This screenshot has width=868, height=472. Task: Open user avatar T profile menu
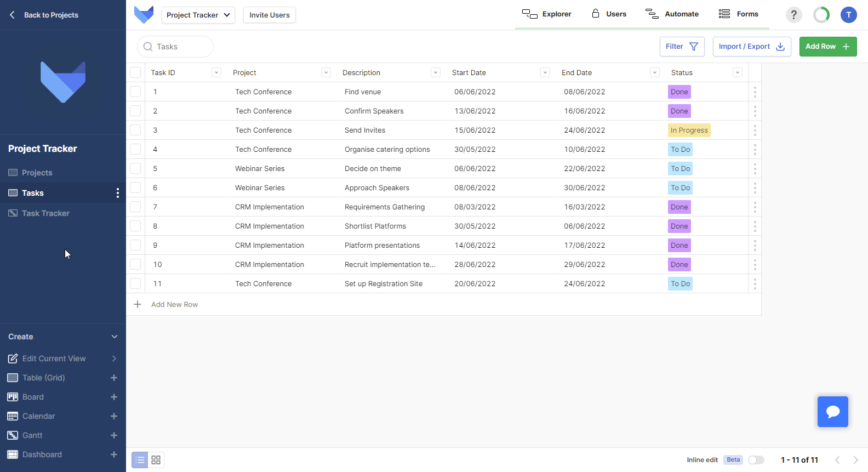(848, 15)
